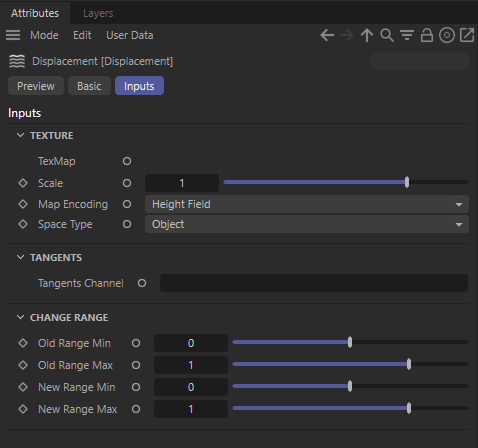Open attributes in new window icon
This screenshot has width=478, height=448.
coord(467,35)
